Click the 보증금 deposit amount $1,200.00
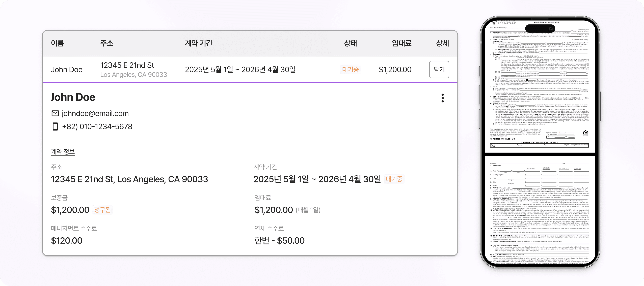 [70, 210]
